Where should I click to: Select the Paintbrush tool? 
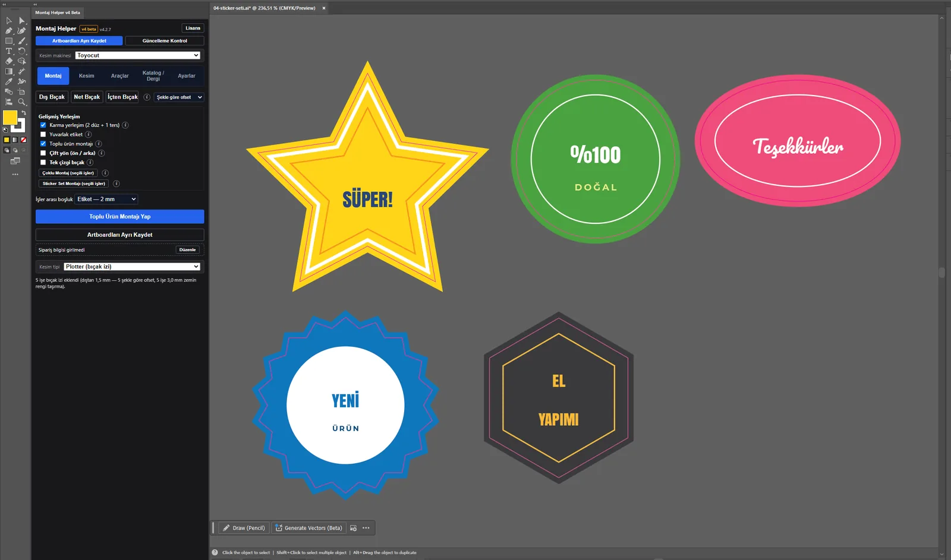pos(22,41)
